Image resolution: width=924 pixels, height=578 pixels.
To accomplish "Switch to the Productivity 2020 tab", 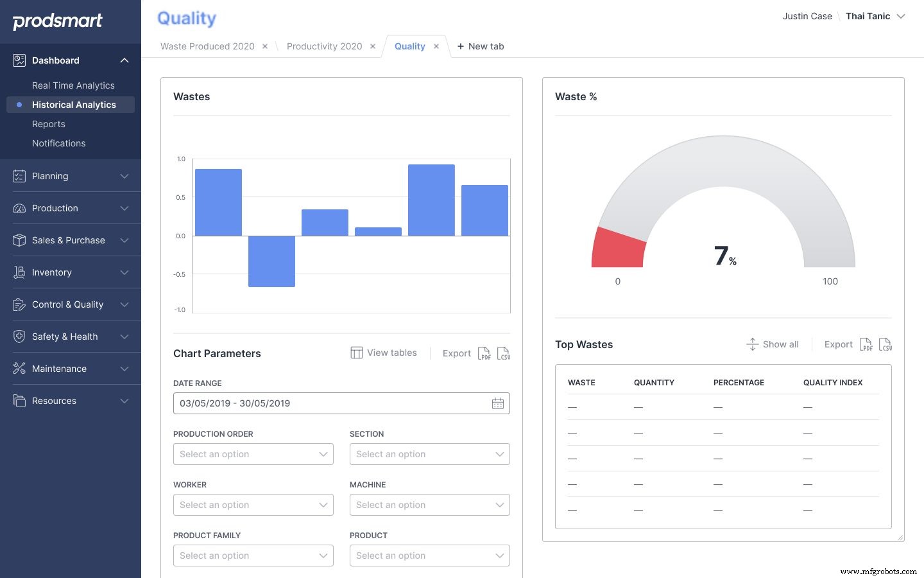I will pos(324,46).
